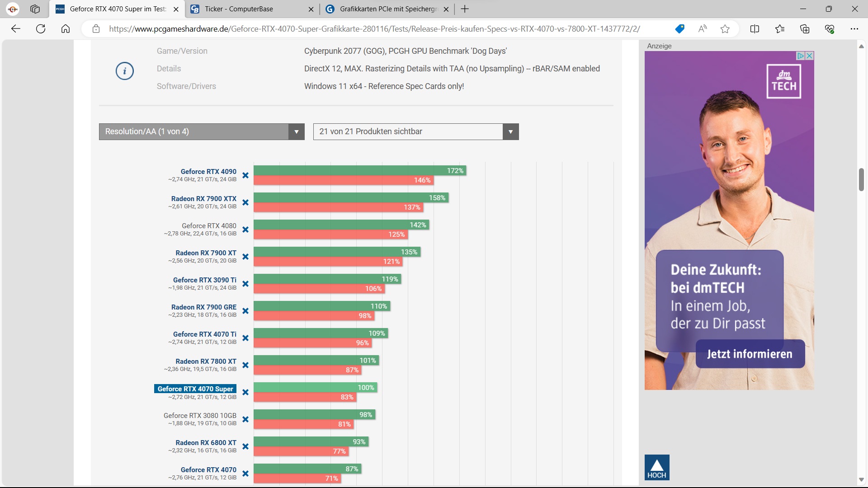Click the HOCH scroll-to-top button
Image resolution: width=868 pixels, height=488 pixels.
tap(656, 467)
